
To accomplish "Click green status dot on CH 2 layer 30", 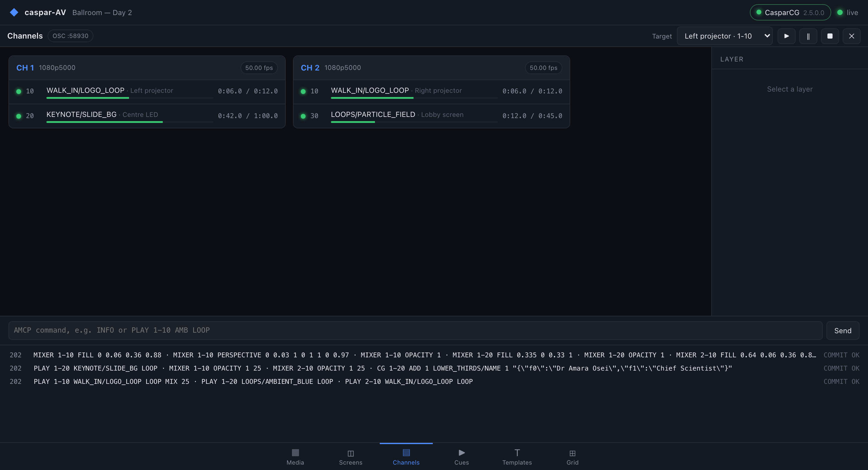I will [303, 116].
